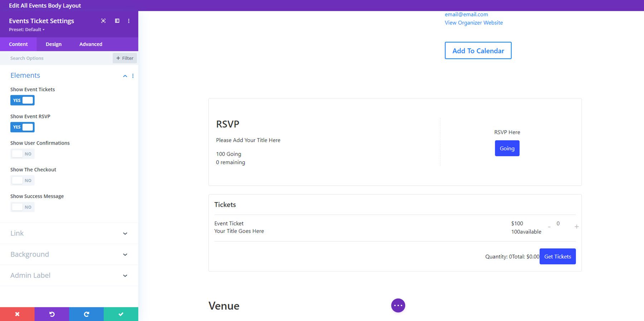This screenshot has width=644, height=321.
Task: Turn off Show Event RSVP toggle
Action: tap(22, 127)
